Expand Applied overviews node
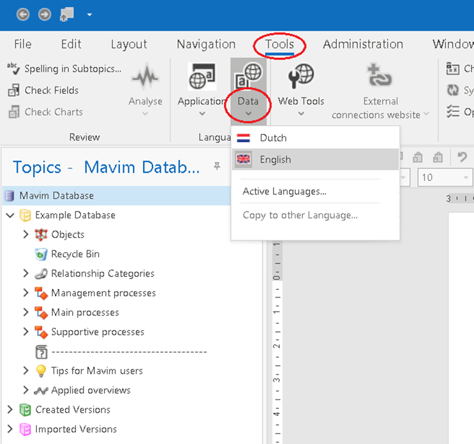Image resolution: width=474 pixels, height=444 pixels. 26,390
